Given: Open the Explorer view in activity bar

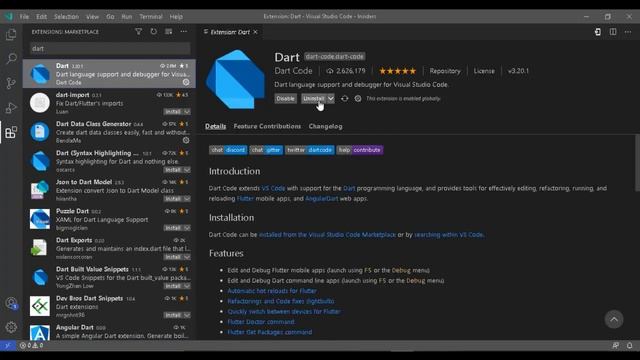Looking at the screenshot, I should tap(11, 34).
